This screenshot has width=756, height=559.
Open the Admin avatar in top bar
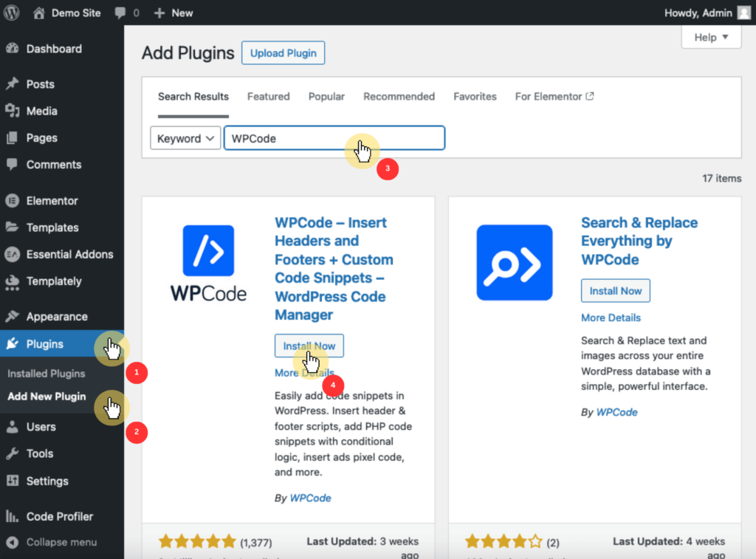tap(744, 13)
